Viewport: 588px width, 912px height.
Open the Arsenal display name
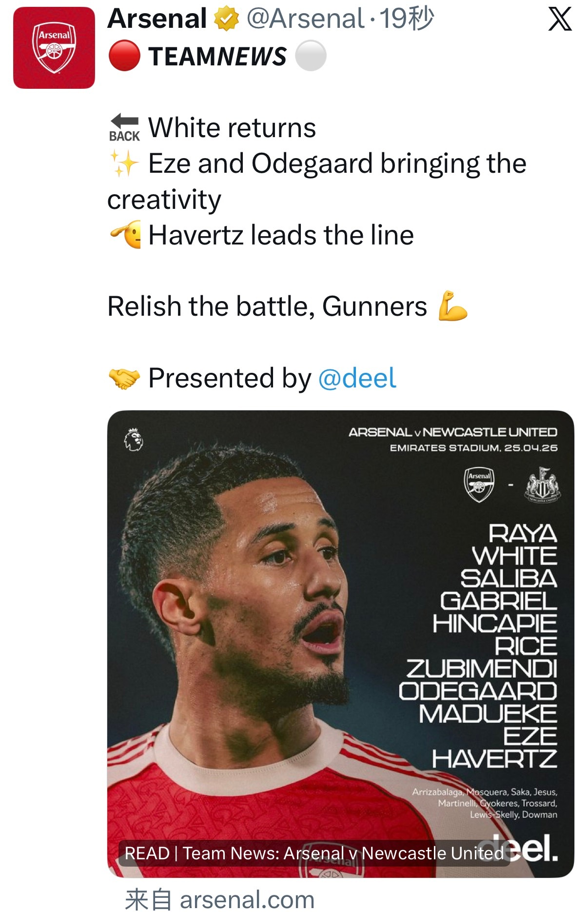coord(157,19)
